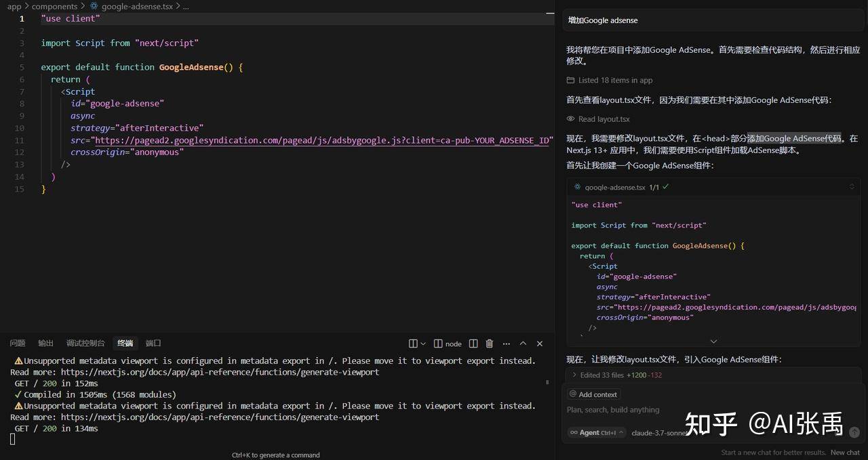Viewport: 868px width, 460px height.
Task: Click the Ctrl+K to generate a command hint
Action: tap(275, 455)
